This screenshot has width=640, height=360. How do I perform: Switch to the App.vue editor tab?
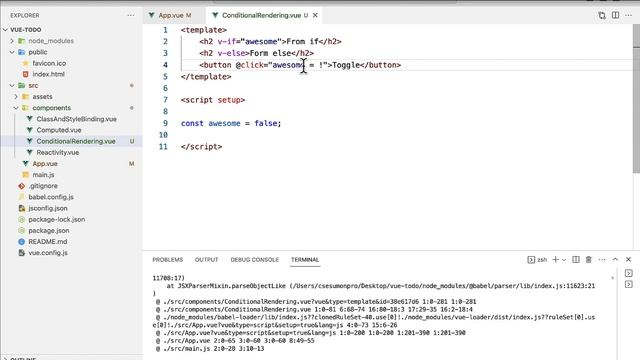171,15
